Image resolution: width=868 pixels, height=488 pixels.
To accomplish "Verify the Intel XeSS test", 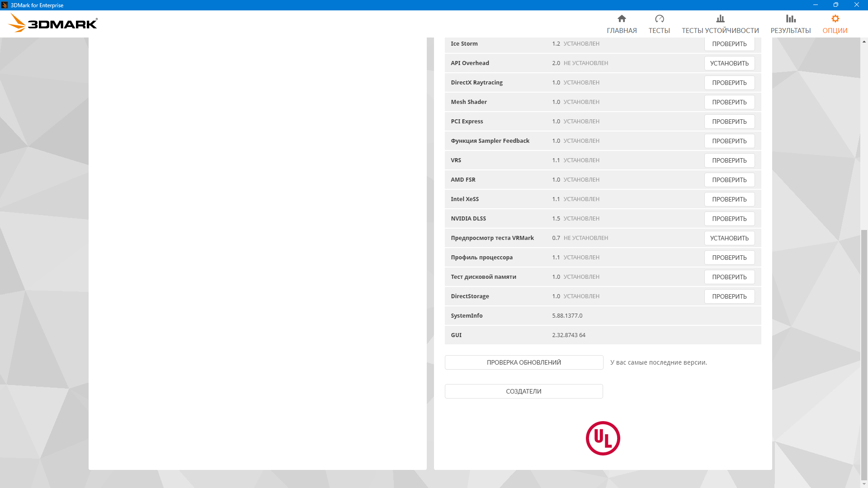I will [x=729, y=199].
